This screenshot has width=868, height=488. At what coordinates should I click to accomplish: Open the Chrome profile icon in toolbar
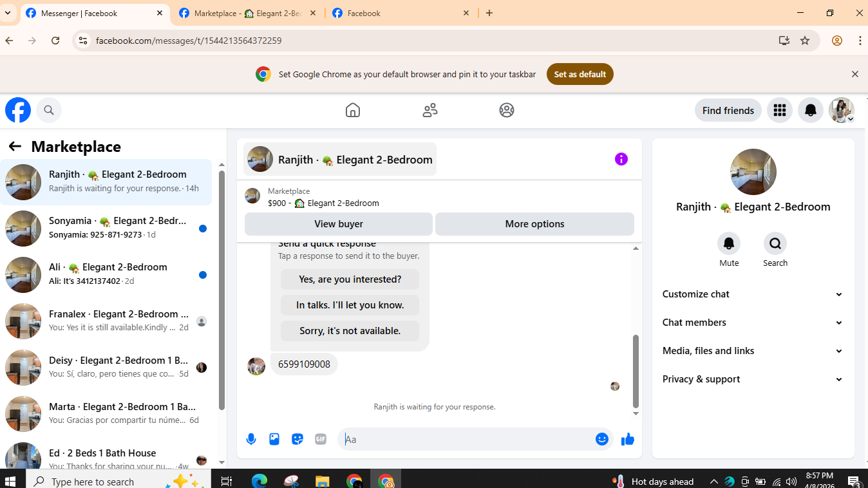coord(837,41)
